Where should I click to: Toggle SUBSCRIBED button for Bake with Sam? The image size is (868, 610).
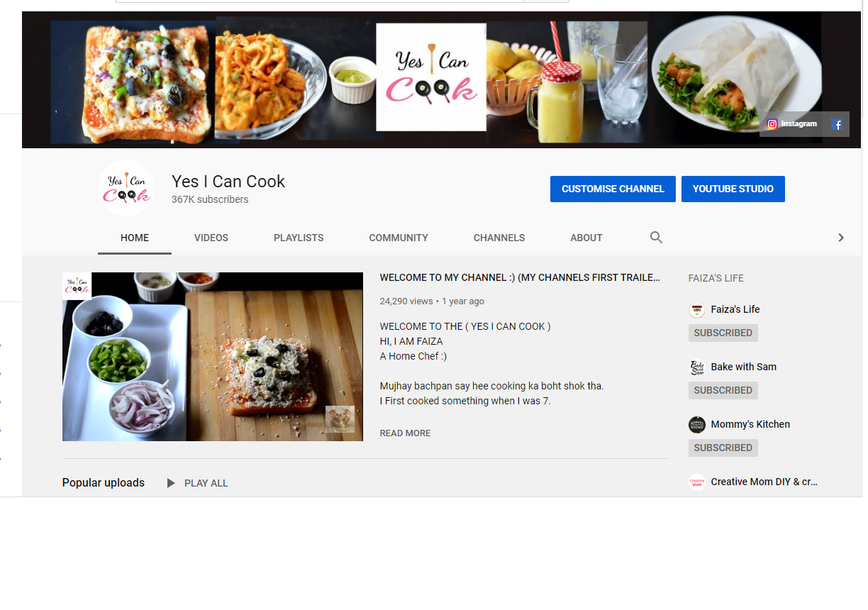coord(723,390)
